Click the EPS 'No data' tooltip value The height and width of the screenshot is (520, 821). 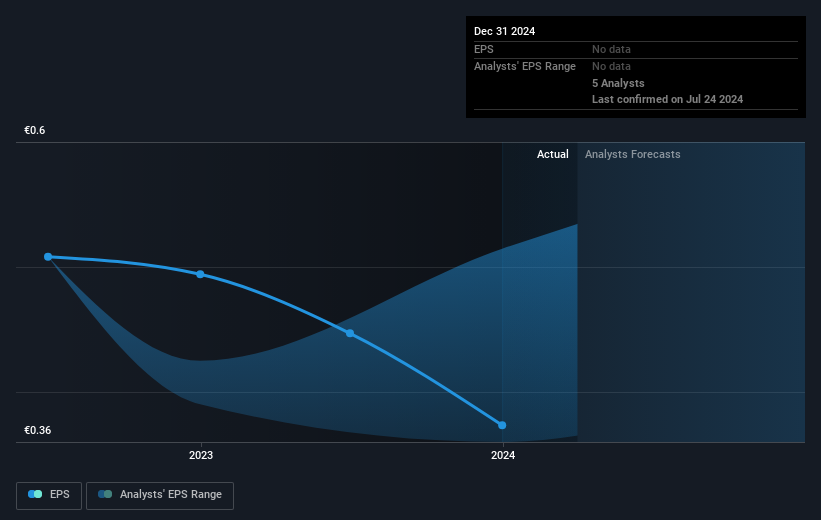(611, 49)
